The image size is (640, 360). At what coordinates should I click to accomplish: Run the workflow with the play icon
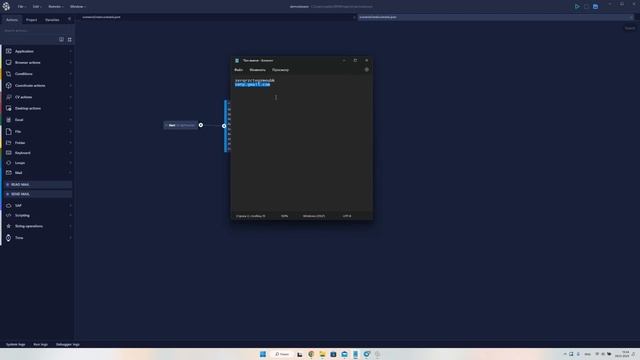pyautogui.click(x=577, y=7)
